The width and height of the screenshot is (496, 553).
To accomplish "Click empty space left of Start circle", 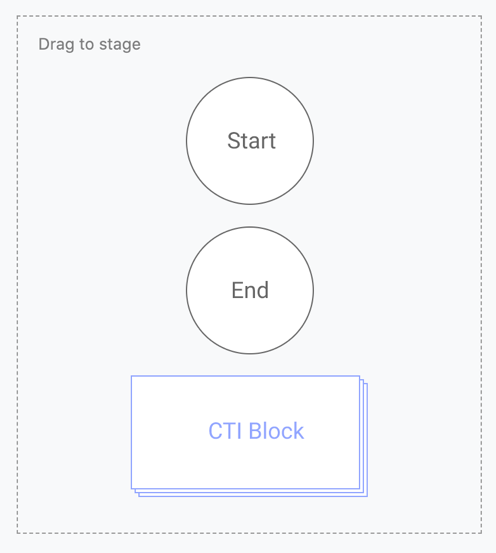I will click(x=102, y=141).
